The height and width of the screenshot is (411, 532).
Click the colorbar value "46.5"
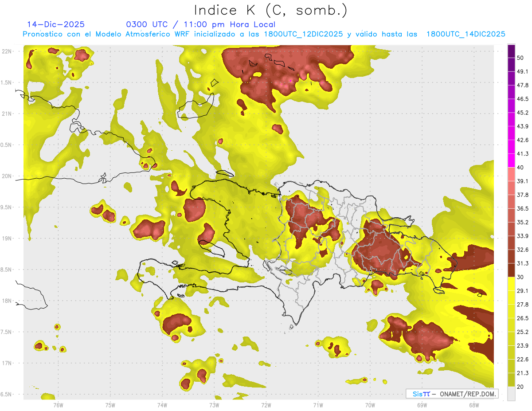(523, 99)
